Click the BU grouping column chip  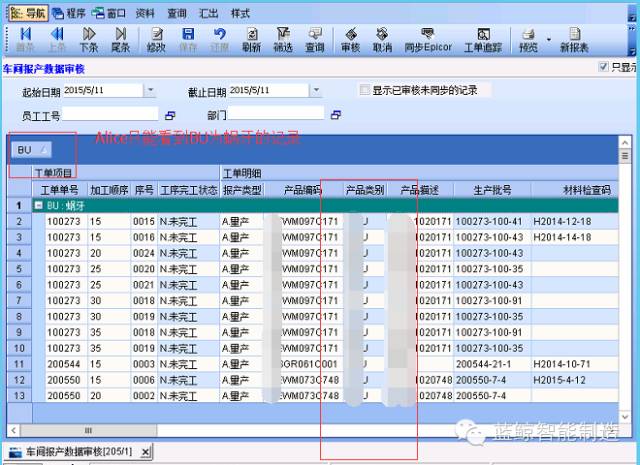31,150
